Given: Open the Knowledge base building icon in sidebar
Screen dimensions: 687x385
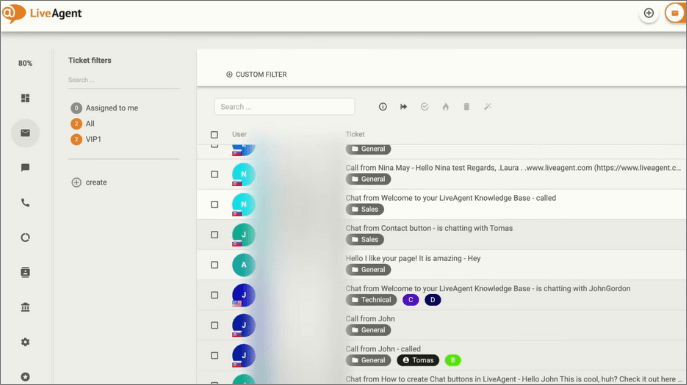Looking at the screenshot, I should click(25, 307).
